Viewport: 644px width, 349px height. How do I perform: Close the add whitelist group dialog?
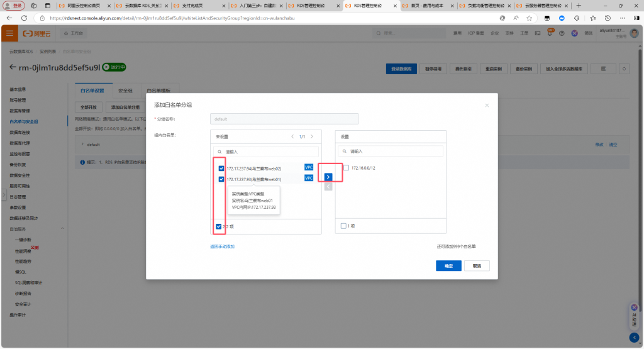pyautogui.click(x=486, y=105)
